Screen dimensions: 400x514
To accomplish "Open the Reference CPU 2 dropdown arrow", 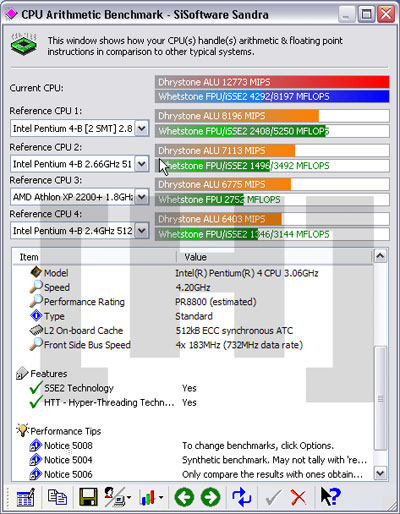I will (142, 164).
